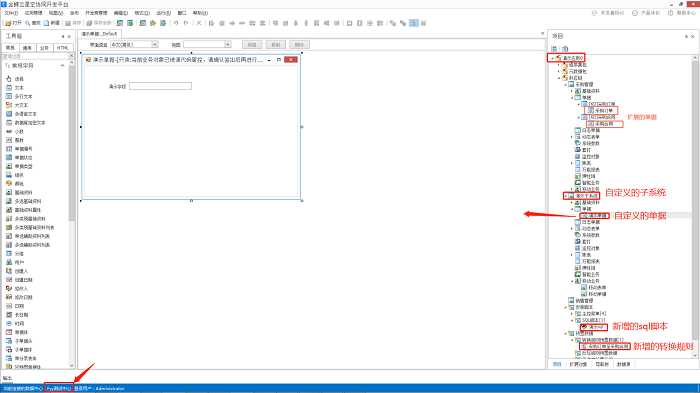This screenshot has width=700, height=393.
Task: Click the delete X icon in the toolbar
Action: click(x=199, y=23)
